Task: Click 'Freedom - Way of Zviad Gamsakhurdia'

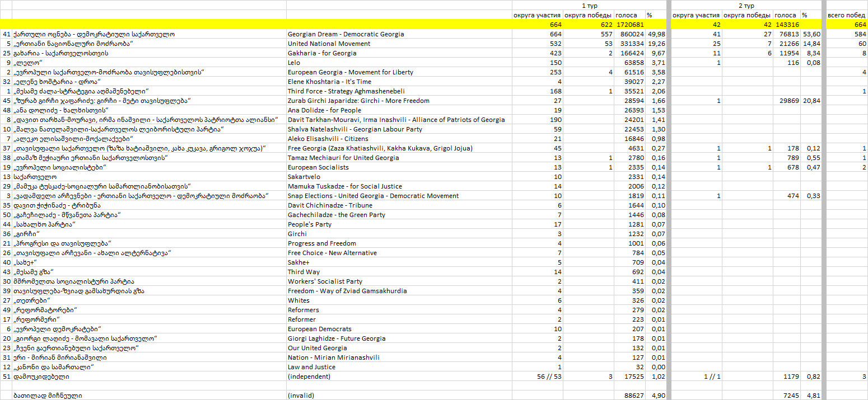Action: point(399,291)
